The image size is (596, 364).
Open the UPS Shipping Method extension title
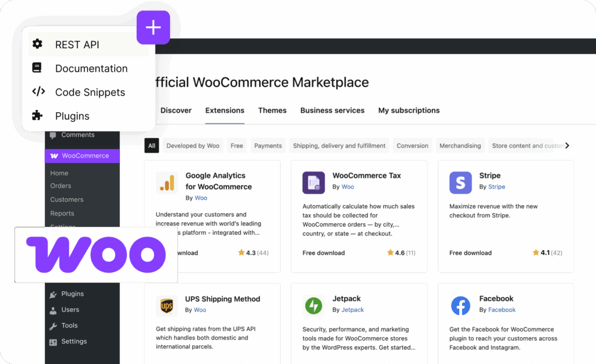222,299
